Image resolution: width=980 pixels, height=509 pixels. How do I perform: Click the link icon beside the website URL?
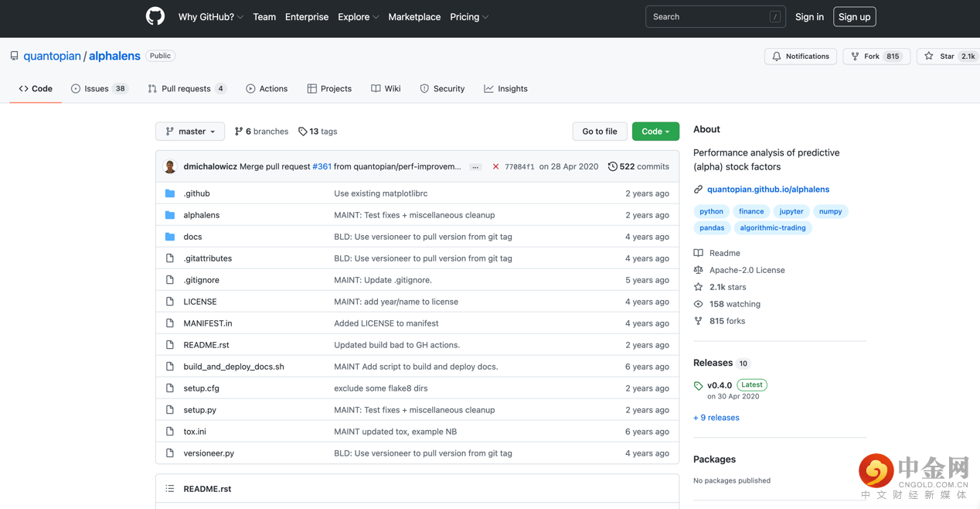tap(698, 190)
